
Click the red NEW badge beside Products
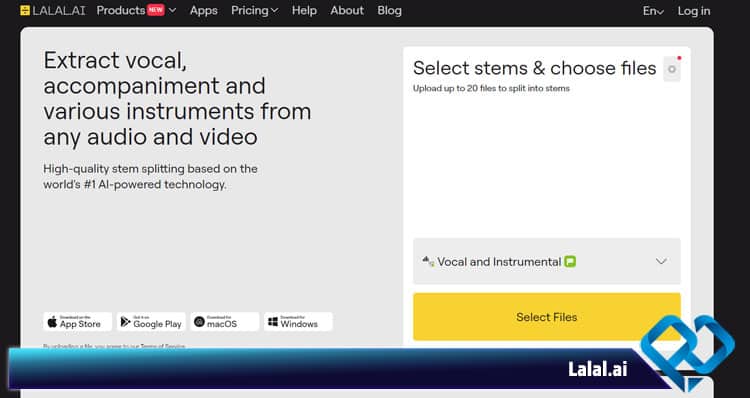(x=155, y=10)
